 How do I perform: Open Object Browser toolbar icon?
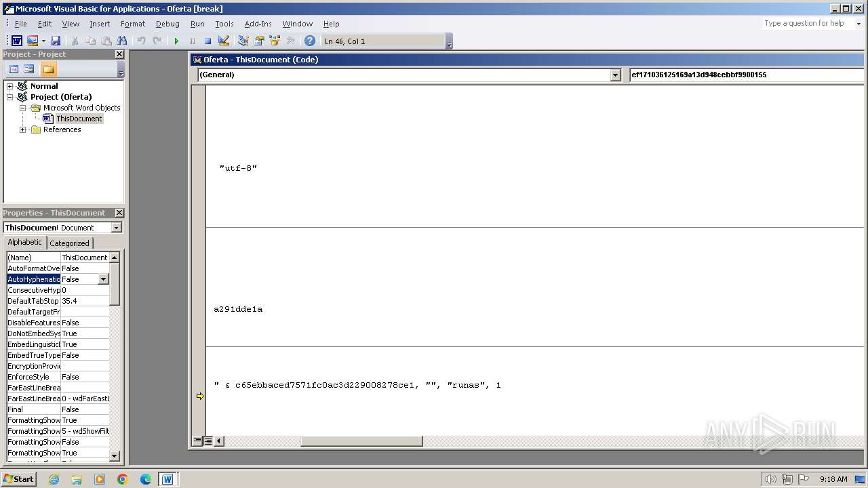[x=274, y=41]
